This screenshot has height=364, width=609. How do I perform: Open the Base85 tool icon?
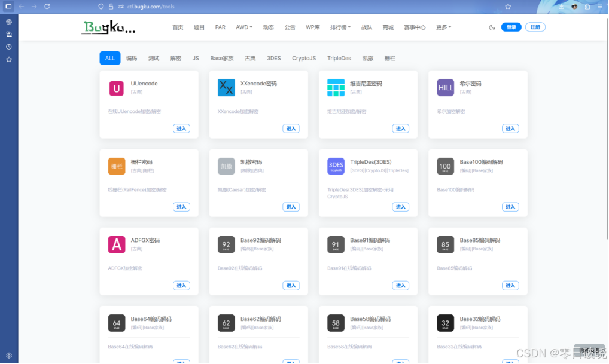coord(446,245)
